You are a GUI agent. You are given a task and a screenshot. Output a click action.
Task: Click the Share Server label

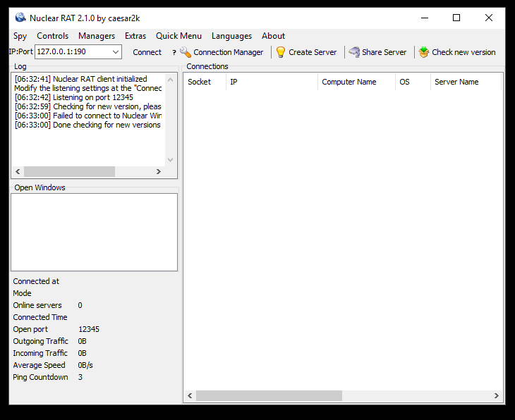tap(384, 52)
